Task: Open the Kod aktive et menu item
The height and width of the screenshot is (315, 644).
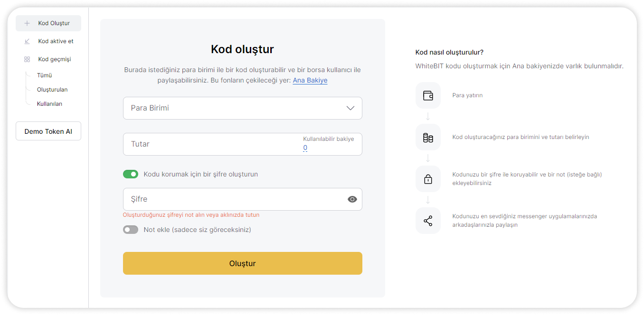Action: 56,41
